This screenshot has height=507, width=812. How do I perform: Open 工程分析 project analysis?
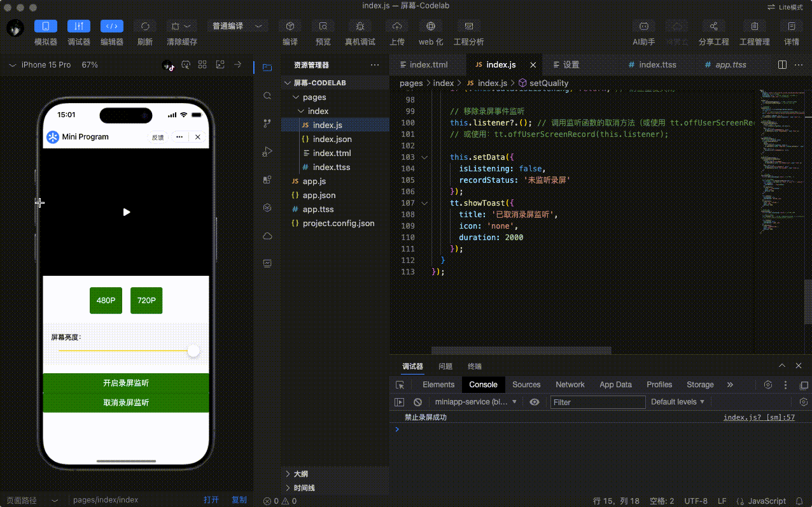(x=469, y=26)
